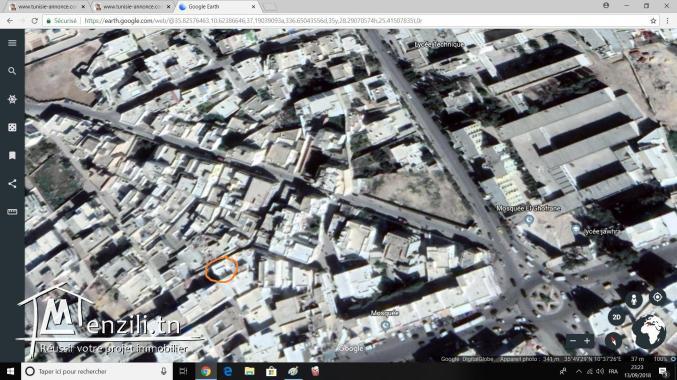
Task: Click the globe overview thumbnail
Action: click(649, 332)
